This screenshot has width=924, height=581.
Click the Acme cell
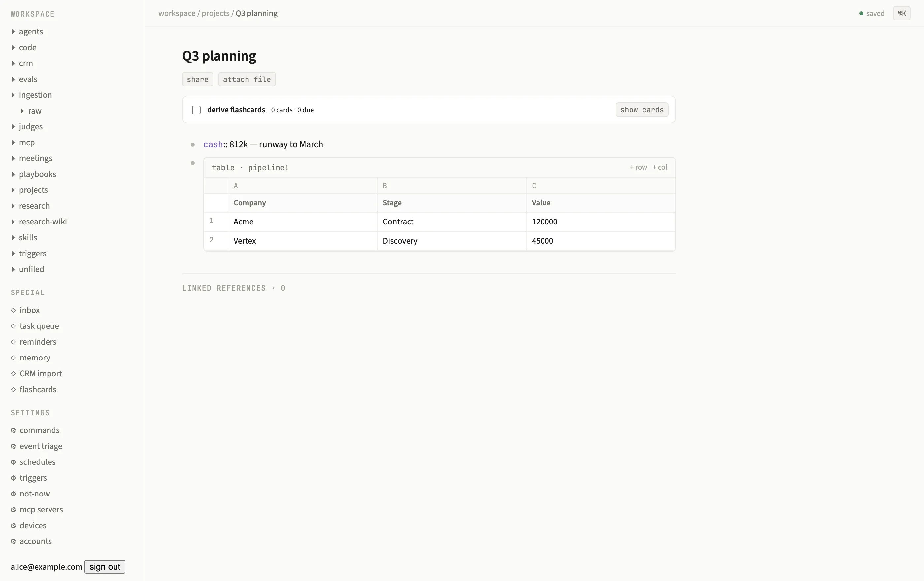pyautogui.click(x=302, y=222)
